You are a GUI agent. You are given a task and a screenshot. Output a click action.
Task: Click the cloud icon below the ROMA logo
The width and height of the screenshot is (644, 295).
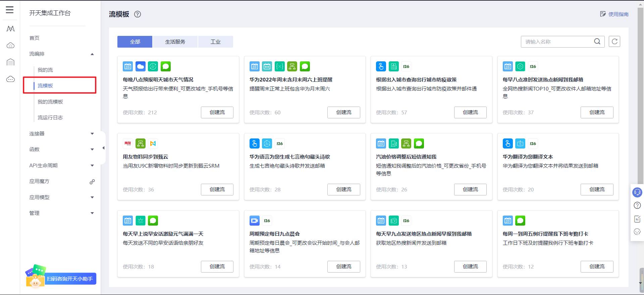[x=10, y=45]
